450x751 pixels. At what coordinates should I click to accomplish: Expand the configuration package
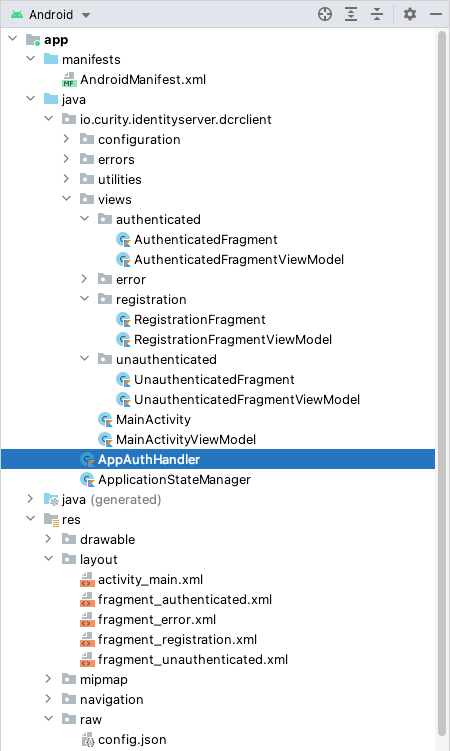point(67,139)
